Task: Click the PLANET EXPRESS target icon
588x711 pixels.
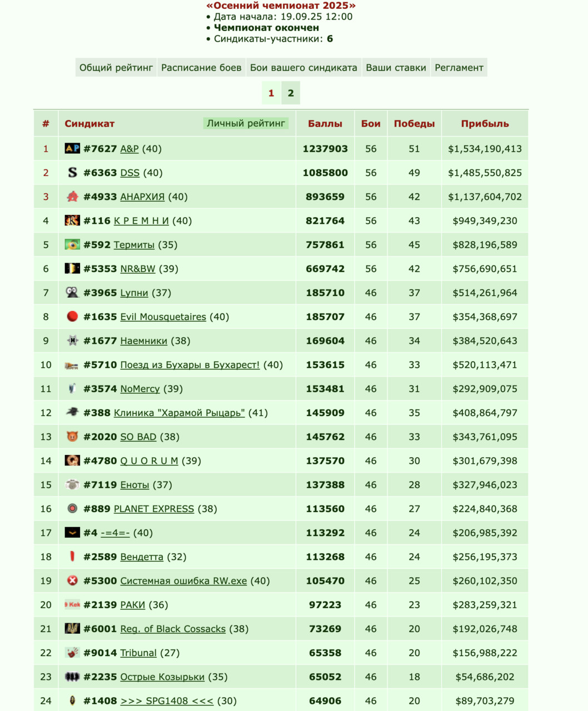Action: [x=72, y=508]
